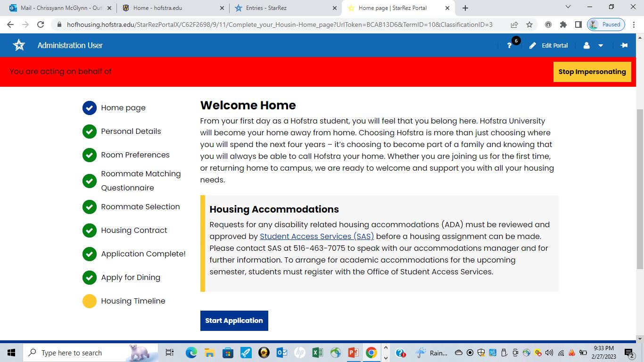Open the Housing Contract step
The width and height of the screenshot is (644, 362).
125,230
